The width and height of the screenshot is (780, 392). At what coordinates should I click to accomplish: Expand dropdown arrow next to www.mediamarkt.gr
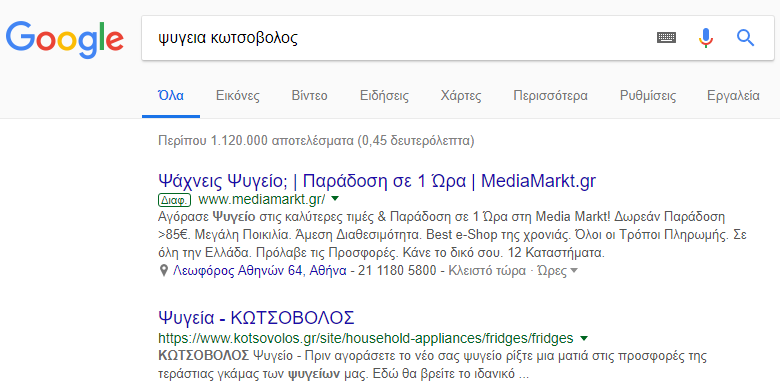click(x=335, y=199)
